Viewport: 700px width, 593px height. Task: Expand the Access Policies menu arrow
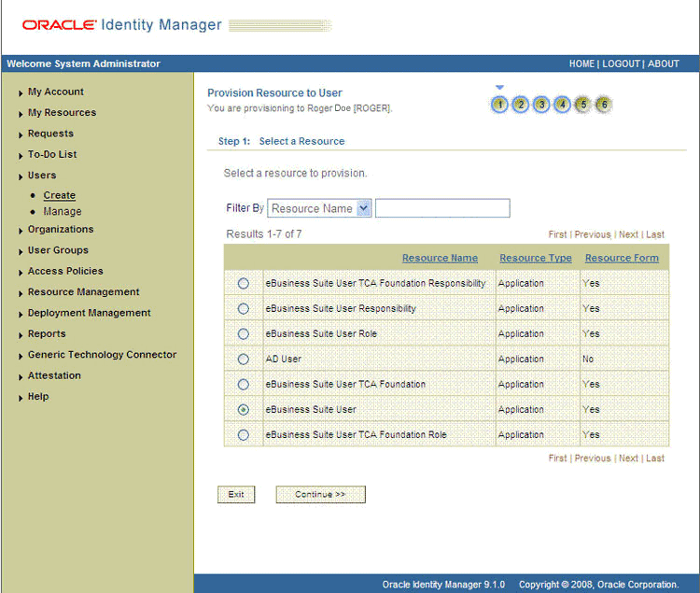point(21,273)
